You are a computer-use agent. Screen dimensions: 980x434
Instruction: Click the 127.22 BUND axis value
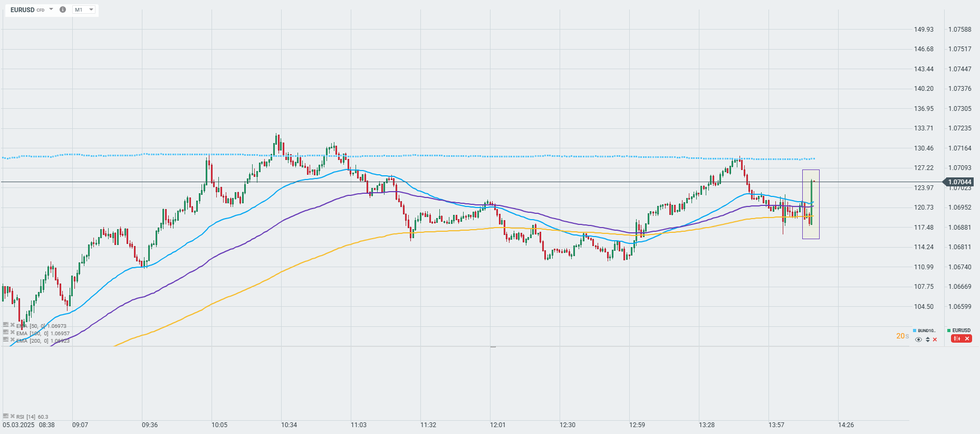pyautogui.click(x=924, y=168)
